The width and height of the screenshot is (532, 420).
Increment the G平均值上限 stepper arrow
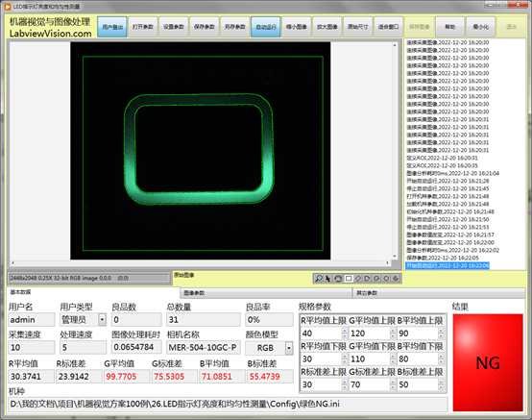click(393, 331)
